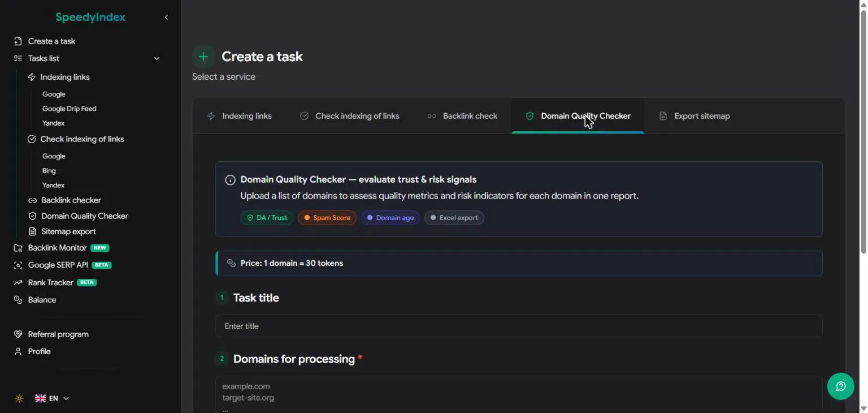
Task: Select the Domain Quality Checker tab
Action: [578, 116]
